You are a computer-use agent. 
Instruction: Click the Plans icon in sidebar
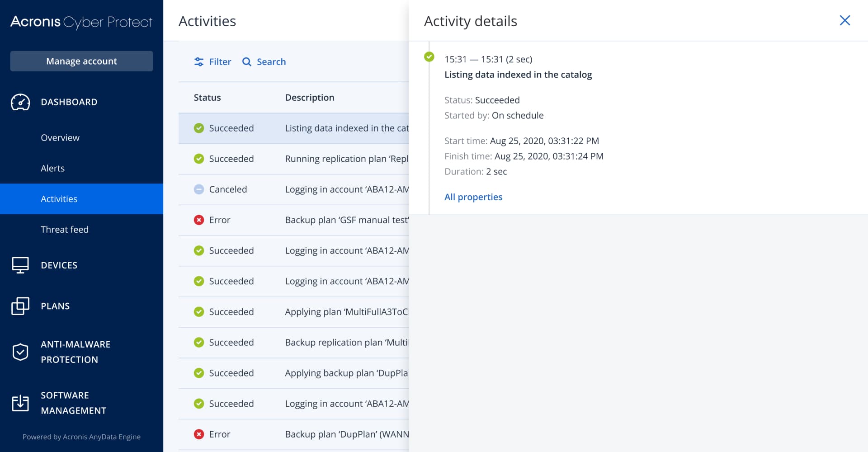click(19, 306)
